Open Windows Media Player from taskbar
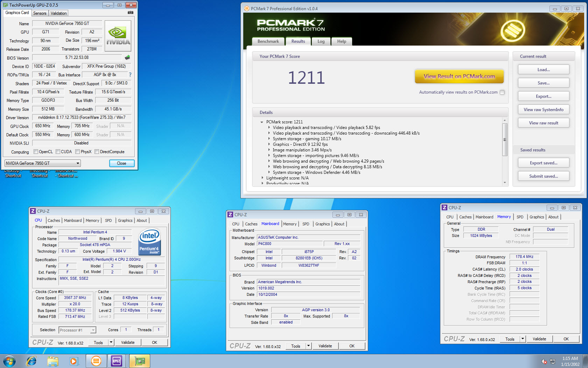The width and height of the screenshot is (588, 368). [74, 361]
